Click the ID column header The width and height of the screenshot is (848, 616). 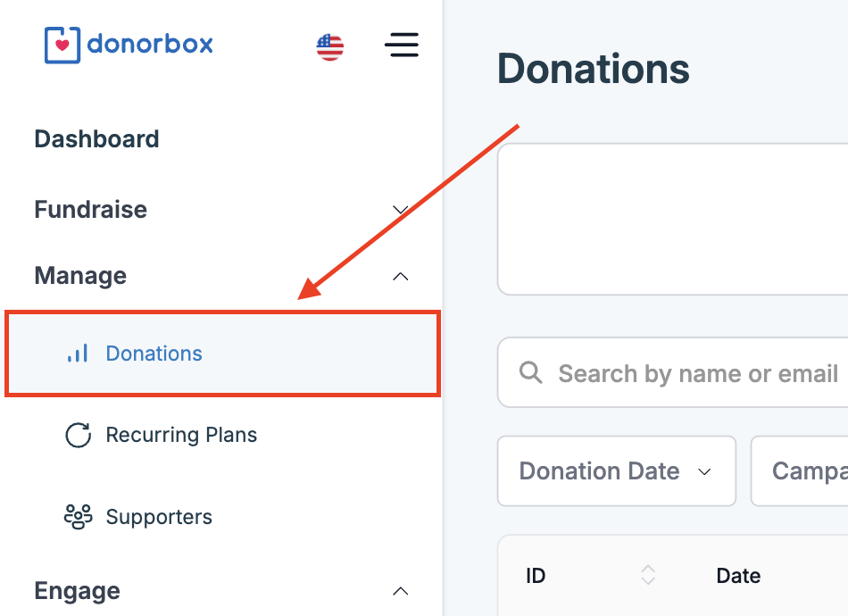[x=536, y=576]
